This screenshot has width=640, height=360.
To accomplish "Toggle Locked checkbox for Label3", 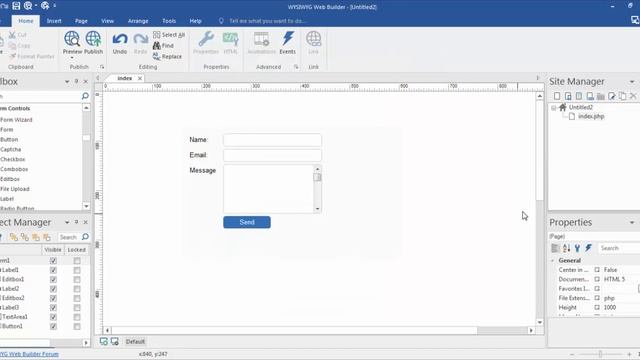I will point(77,308).
